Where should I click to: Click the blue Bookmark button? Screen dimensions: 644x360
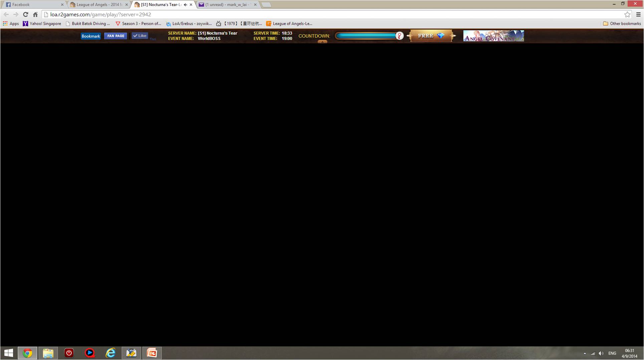point(90,36)
